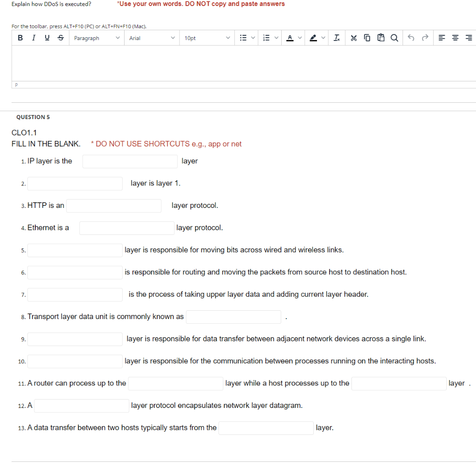Apply strikethrough formatting
Screen dimensions: 476x467
coord(60,38)
